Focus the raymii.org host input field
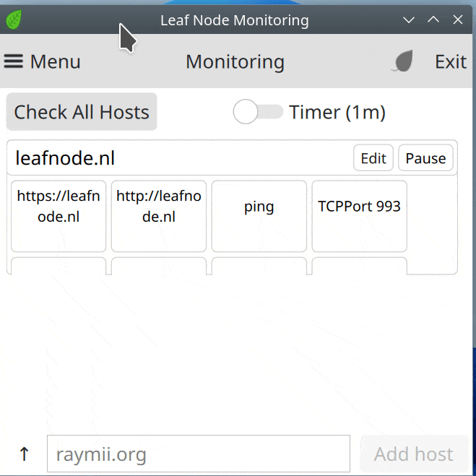 (x=198, y=454)
